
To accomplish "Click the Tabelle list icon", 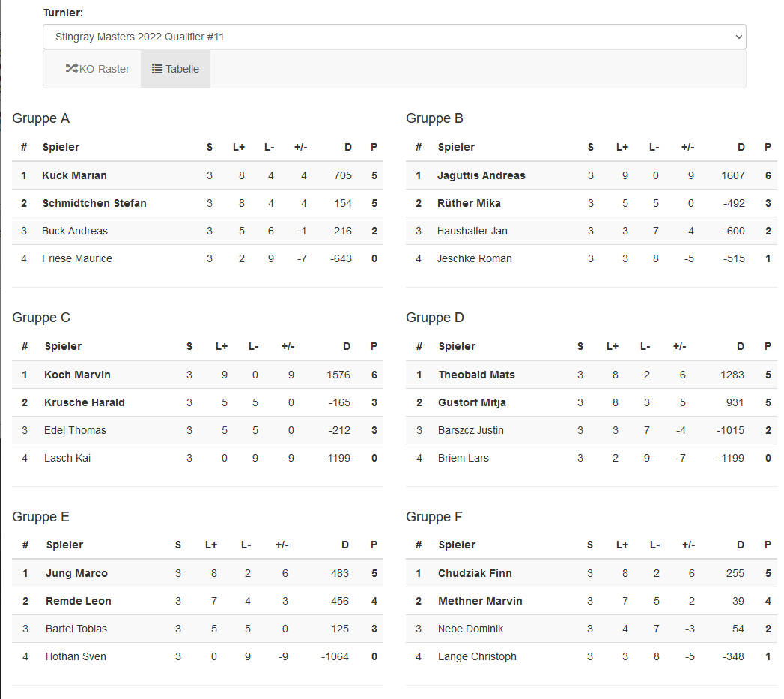I will point(157,69).
